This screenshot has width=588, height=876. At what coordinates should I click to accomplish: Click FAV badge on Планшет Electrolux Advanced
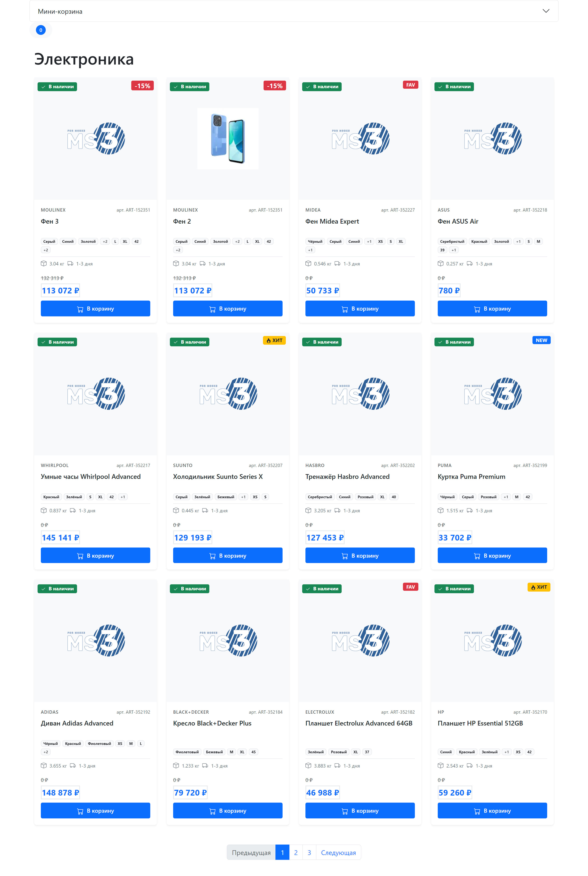410,587
